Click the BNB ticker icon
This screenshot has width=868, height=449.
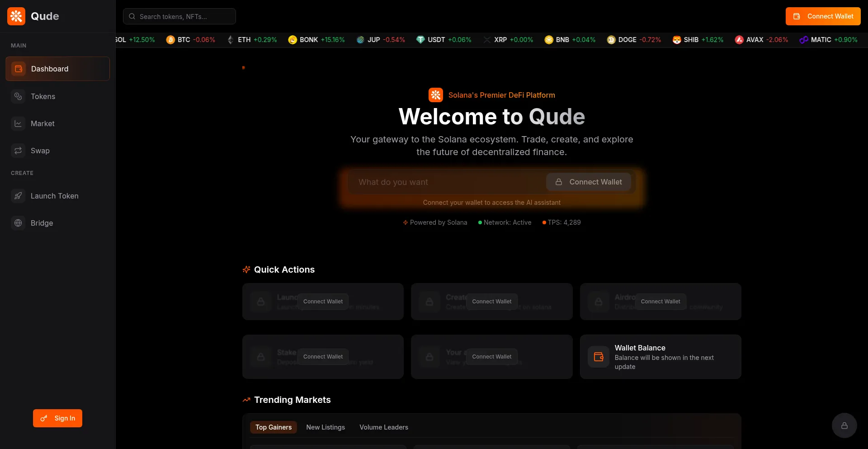pyautogui.click(x=549, y=40)
